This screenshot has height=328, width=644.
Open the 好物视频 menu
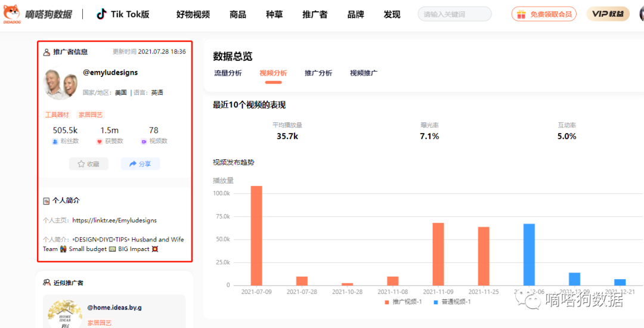193,14
